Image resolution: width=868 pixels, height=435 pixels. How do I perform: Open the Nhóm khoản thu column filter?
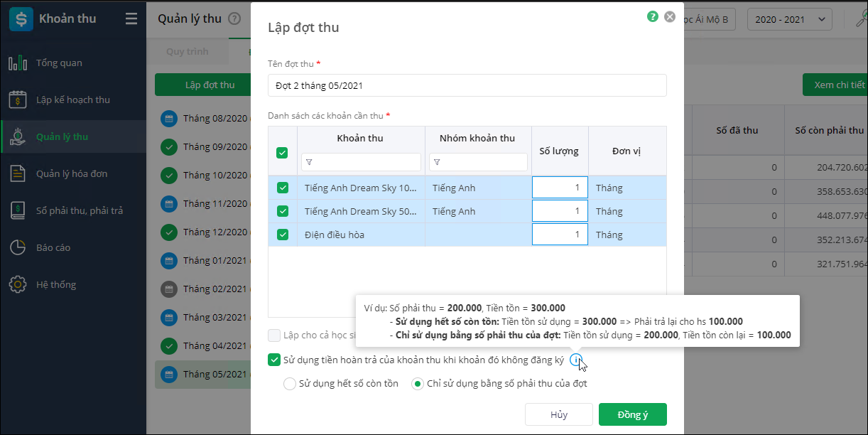point(437,163)
